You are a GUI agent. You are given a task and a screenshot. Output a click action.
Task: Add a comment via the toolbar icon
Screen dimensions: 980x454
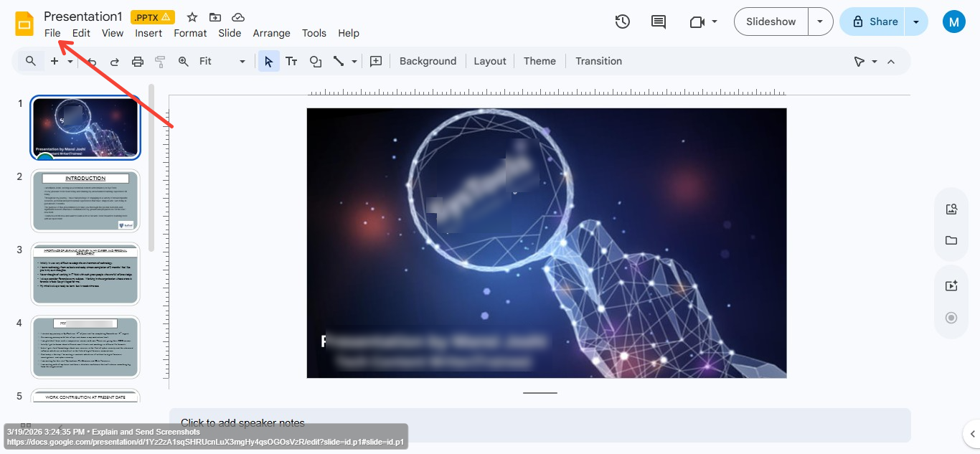pyautogui.click(x=375, y=61)
